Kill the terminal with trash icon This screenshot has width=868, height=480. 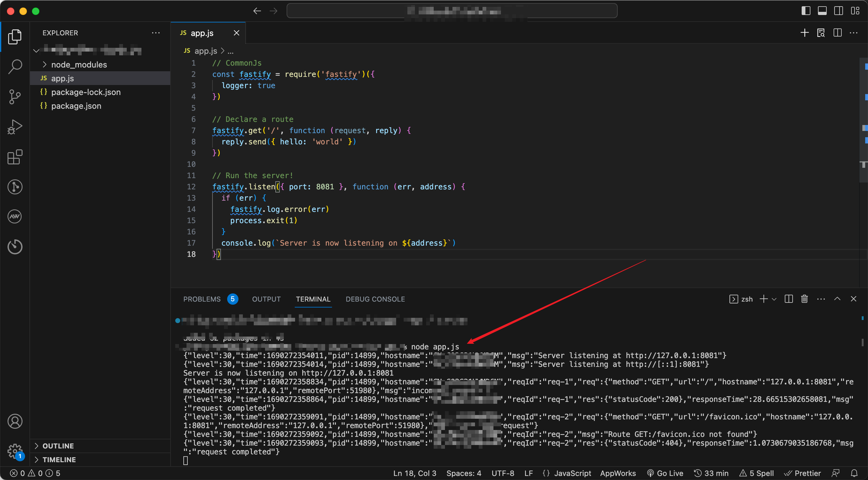click(x=804, y=299)
